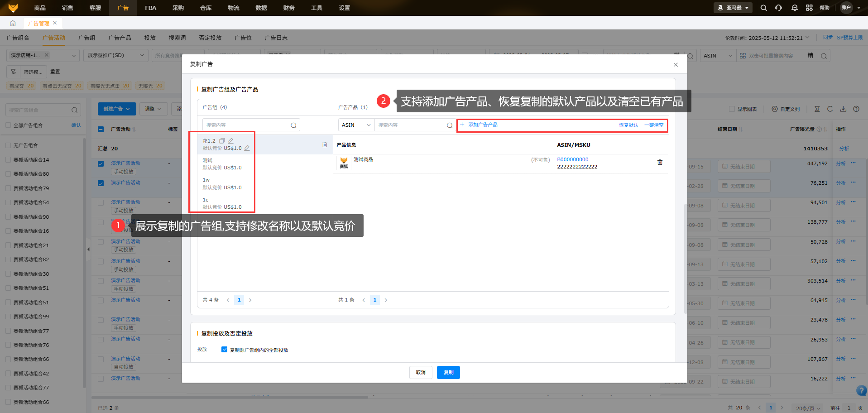The height and width of the screenshot is (413, 868).
Task: Click the 测试商品 product thumbnail
Action: (344, 163)
